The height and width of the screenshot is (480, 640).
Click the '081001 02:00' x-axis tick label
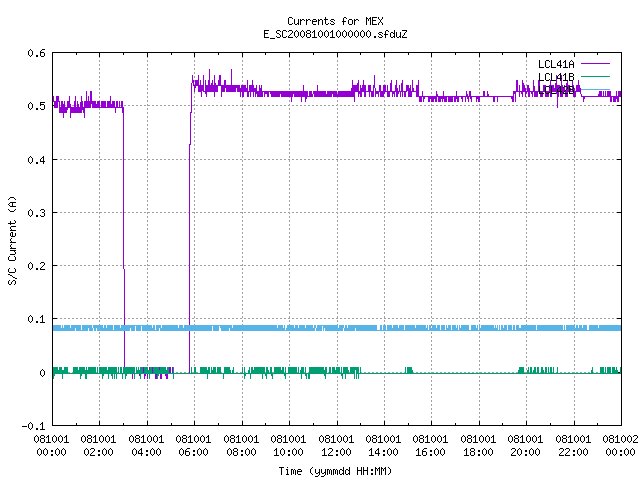(x=98, y=446)
